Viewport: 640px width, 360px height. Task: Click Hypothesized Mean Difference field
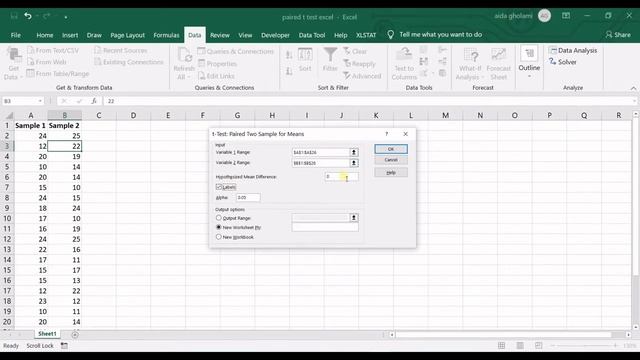(x=341, y=176)
